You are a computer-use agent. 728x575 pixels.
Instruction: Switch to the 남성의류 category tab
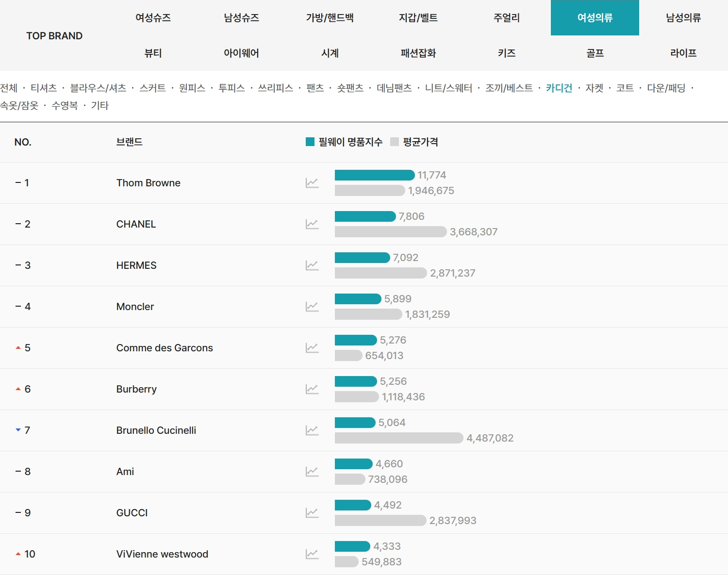683,18
